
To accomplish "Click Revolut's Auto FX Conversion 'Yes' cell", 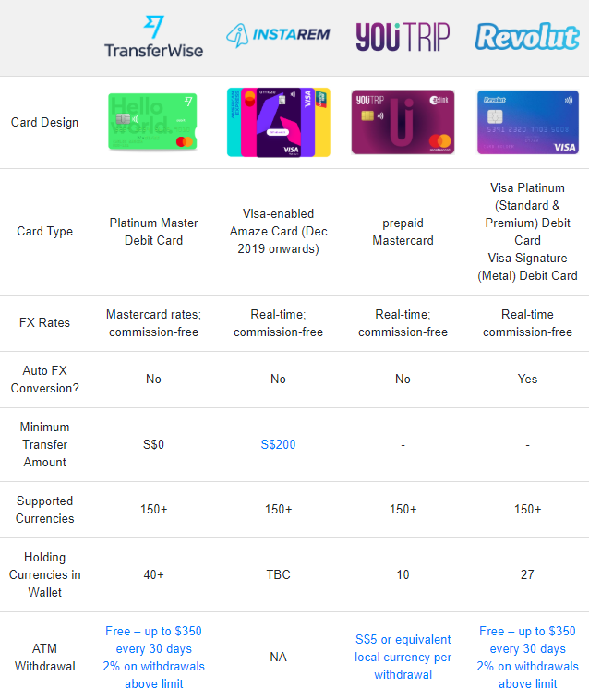I will point(527,379).
